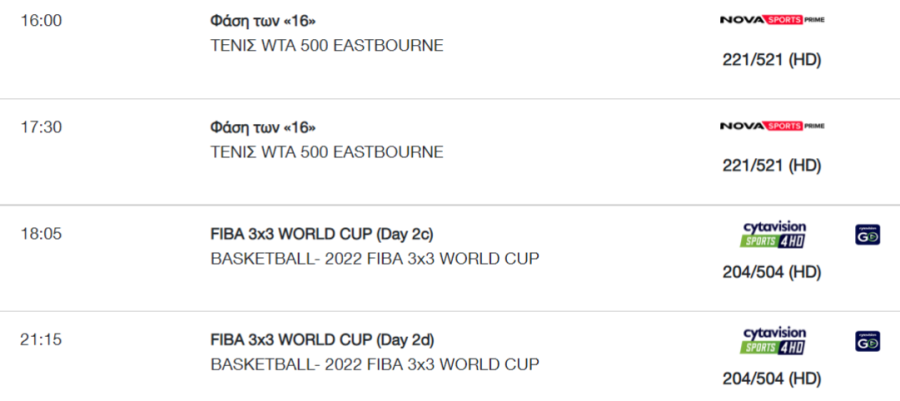Click the Nova Sports Prime logo for 17:30 program
Viewport: 900px width, 401px height.
click(x=772, y=126)
